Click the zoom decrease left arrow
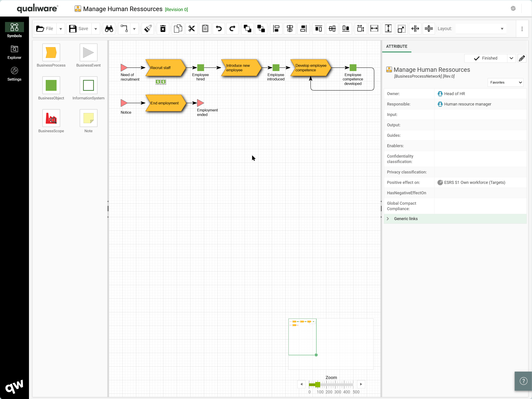The image size is (532, 399). click(301, 384)
